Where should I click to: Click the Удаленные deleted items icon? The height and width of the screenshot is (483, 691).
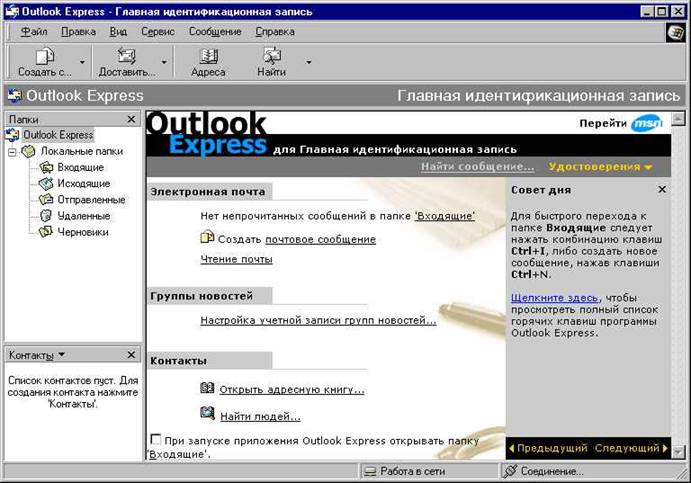coord(46,216)
